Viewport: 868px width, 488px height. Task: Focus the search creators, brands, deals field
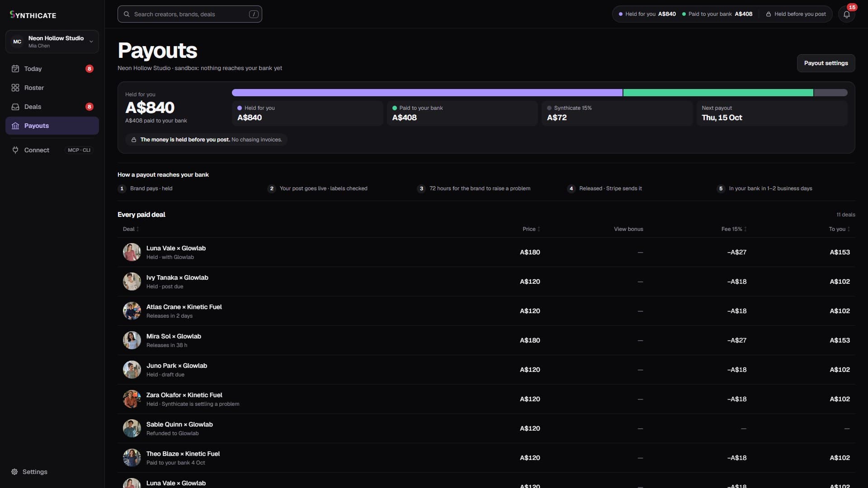[x=190, y=14]
